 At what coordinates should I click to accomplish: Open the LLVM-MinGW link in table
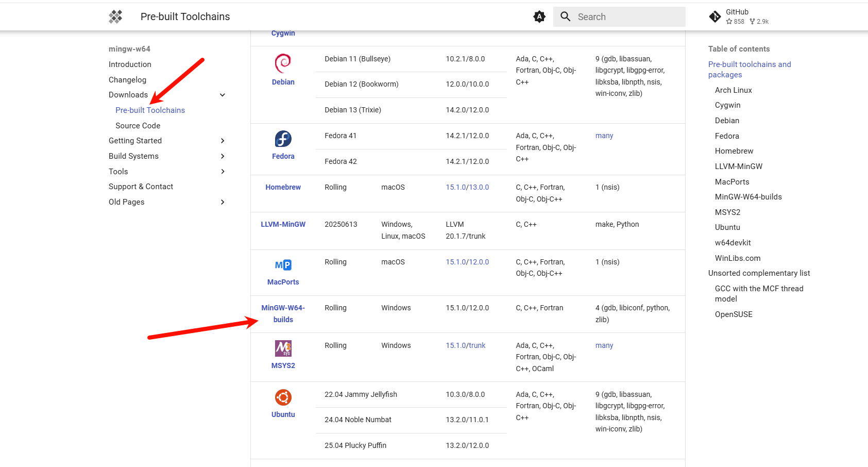tap(283, 224)
